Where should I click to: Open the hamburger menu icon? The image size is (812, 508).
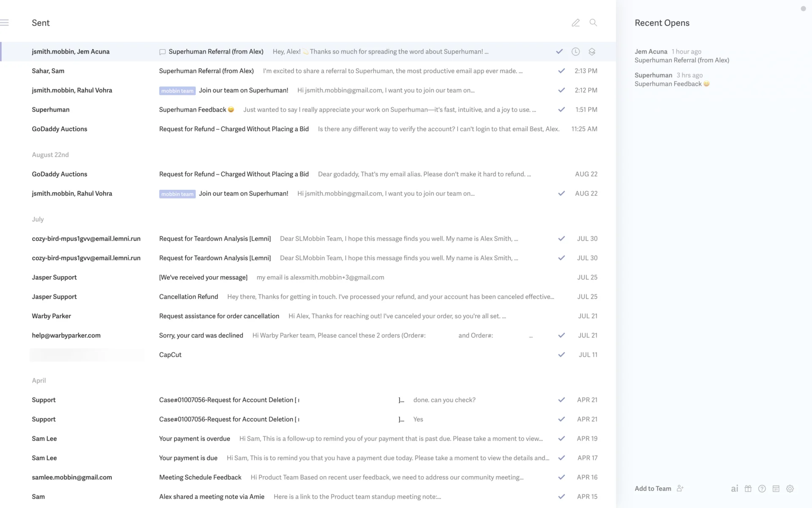click(5, 23)
